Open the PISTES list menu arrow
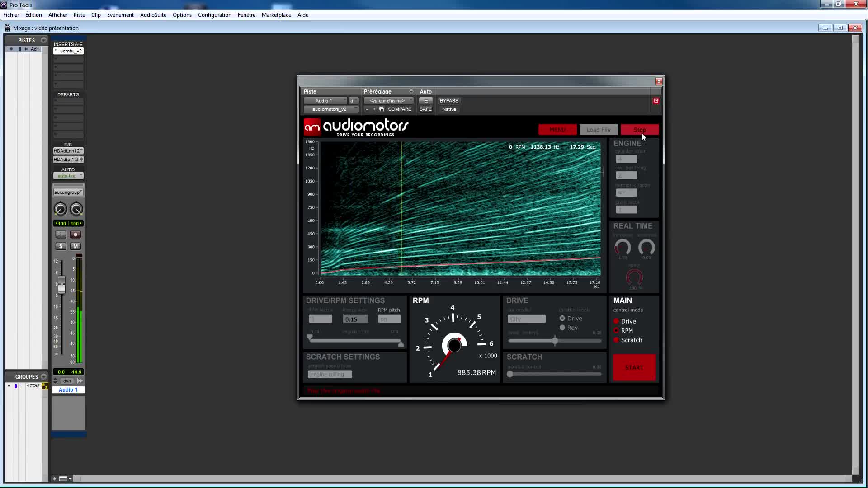 pos(43,40)
